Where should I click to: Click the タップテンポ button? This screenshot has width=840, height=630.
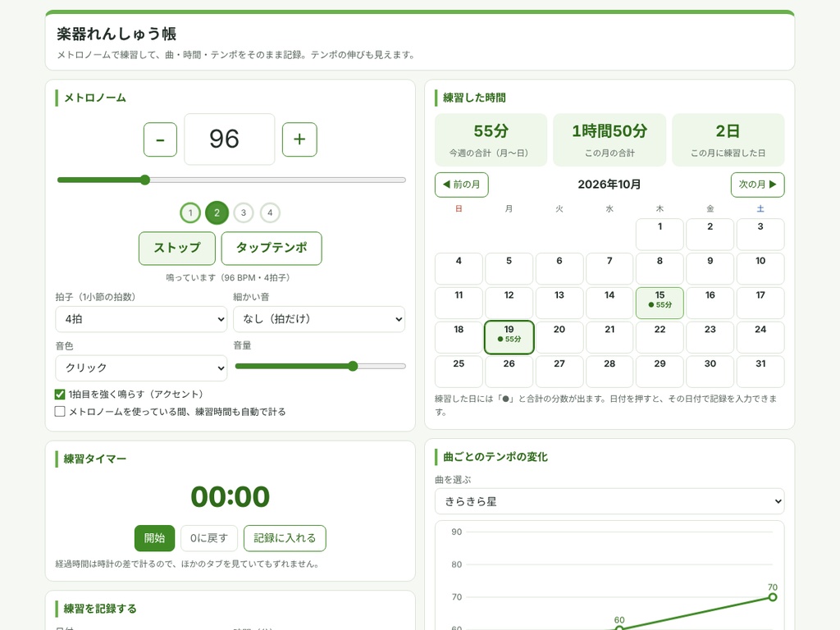point(272,248)
